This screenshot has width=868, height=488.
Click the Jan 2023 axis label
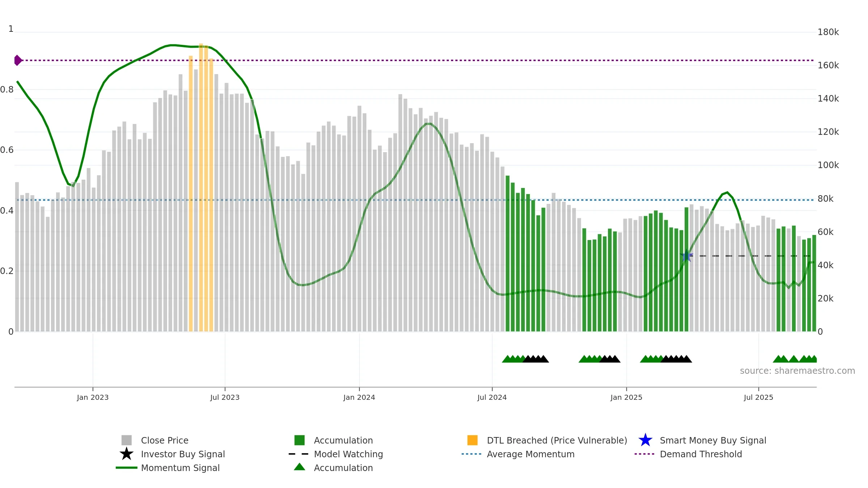click(93, 398)
